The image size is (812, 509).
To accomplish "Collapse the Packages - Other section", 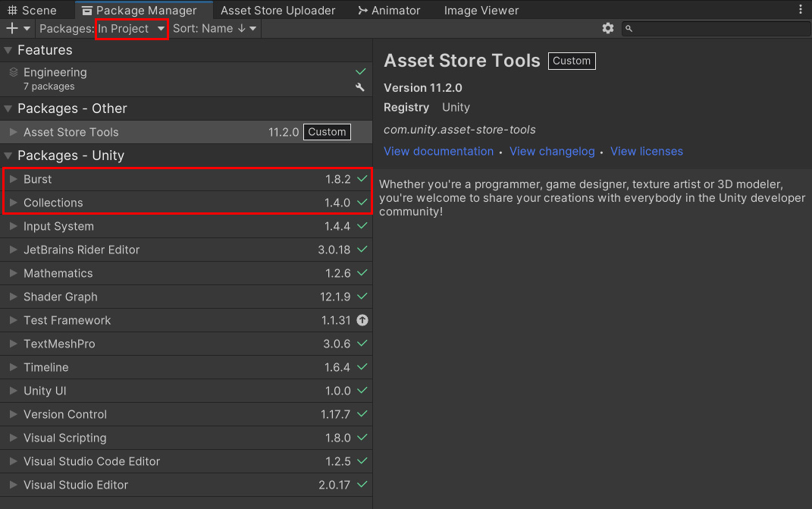I will click(8, 108).
